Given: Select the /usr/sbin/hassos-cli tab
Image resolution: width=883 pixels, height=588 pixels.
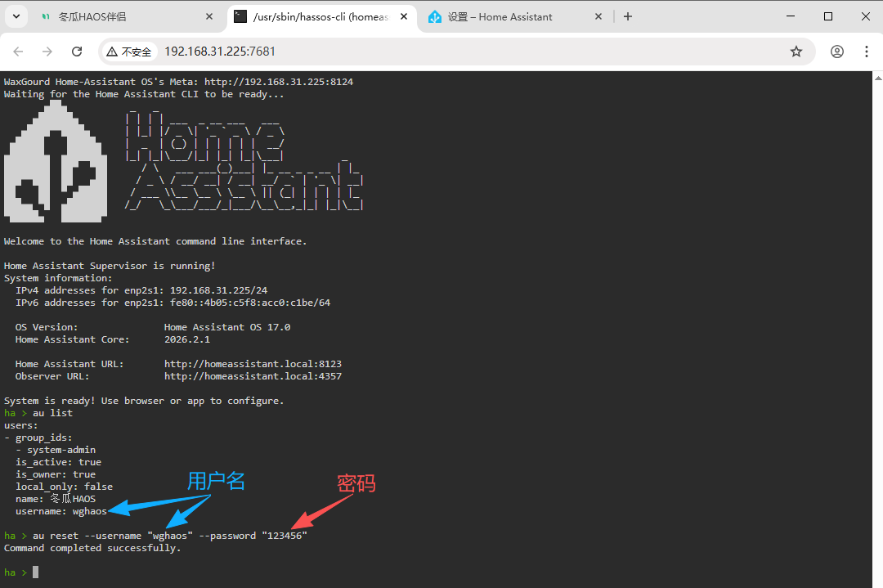Looking at the screenshot, I should tap(321, 17).
